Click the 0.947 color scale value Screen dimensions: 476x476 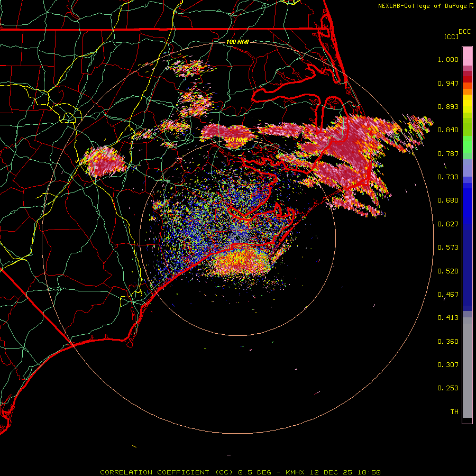(448, 83)
